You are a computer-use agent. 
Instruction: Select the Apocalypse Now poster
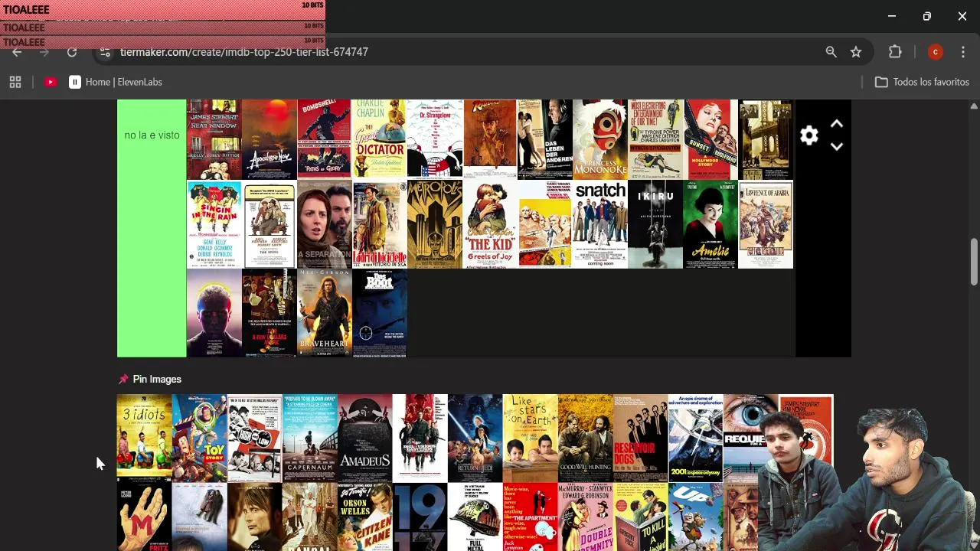tap(269, 139)
